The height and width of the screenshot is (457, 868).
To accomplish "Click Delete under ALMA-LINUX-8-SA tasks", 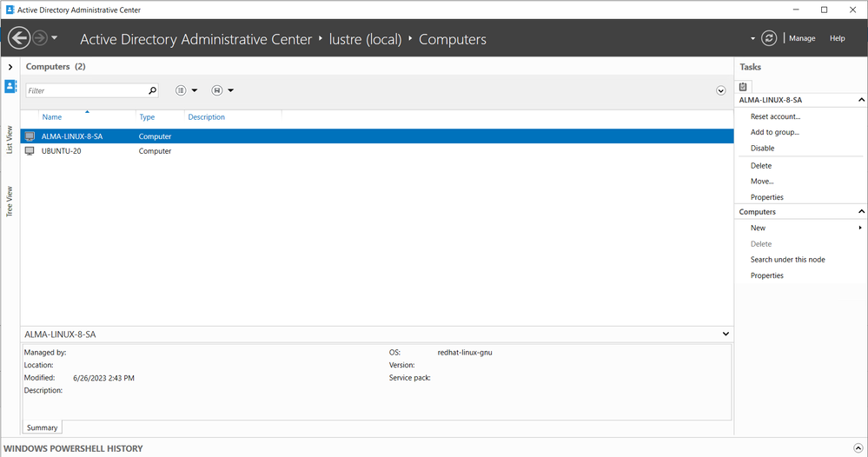I will click(760, 166).
